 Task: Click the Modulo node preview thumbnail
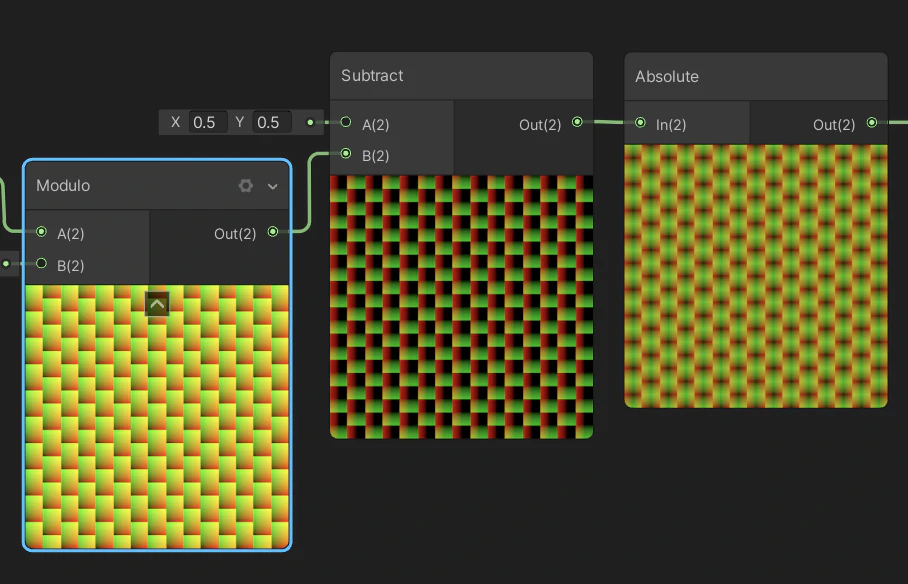[x=157, y=417]
